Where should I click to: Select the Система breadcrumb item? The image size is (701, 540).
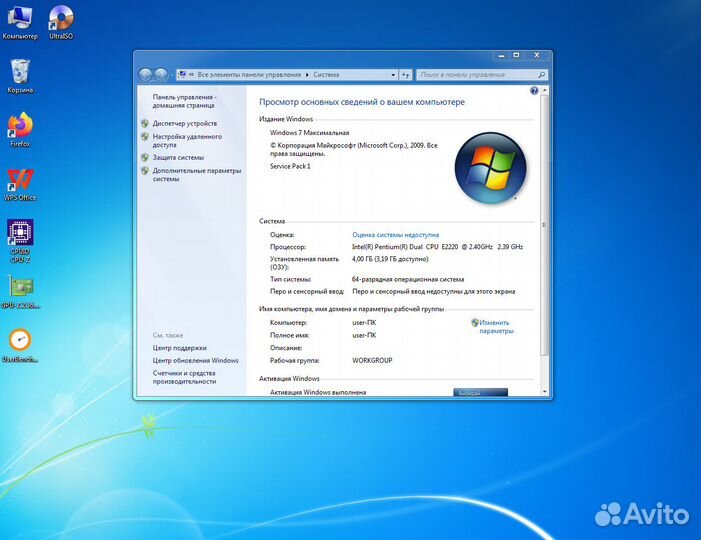pos(326,75)
